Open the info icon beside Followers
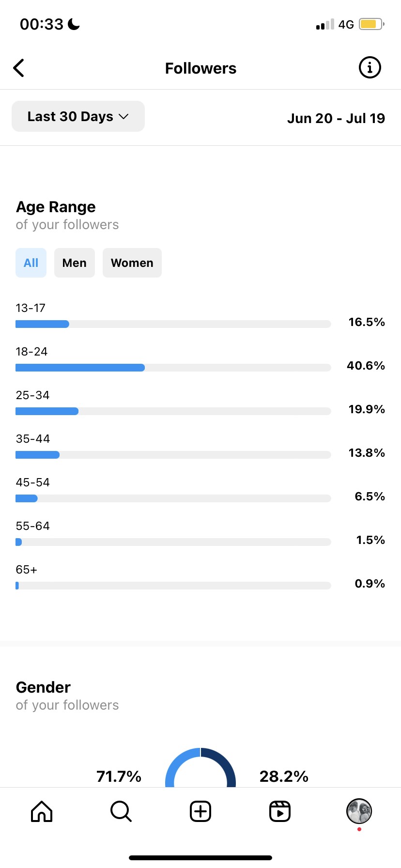This screenshot has width=401, height=868. click(370, 68)
